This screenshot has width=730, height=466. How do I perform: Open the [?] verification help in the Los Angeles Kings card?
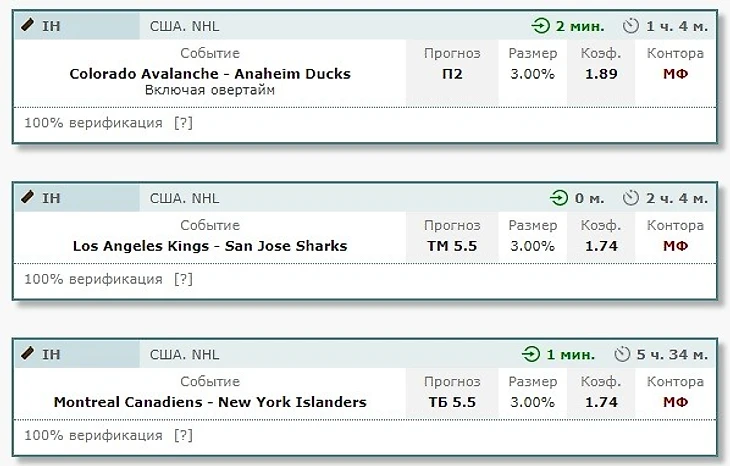click(183, 279)
